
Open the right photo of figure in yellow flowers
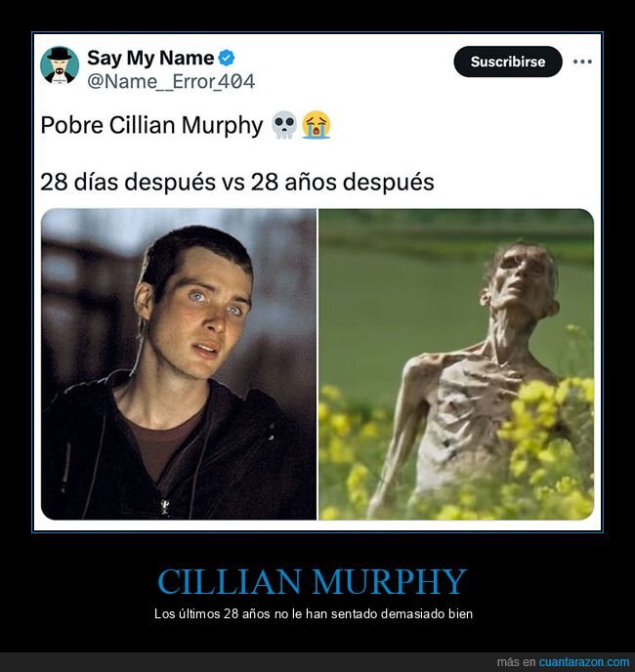coord(456,364)
